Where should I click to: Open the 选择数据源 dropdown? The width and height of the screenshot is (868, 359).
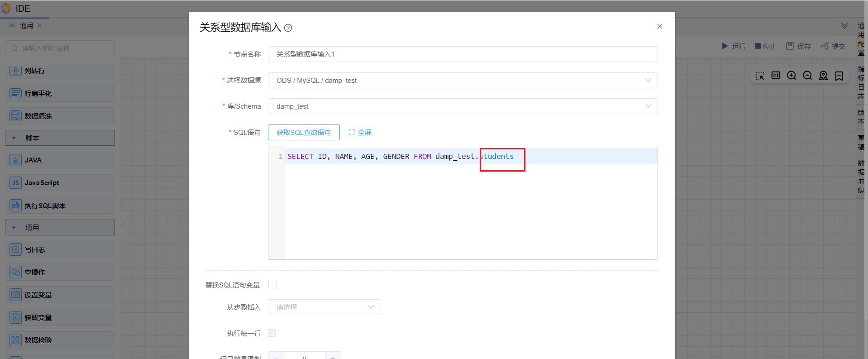(463, 81)
